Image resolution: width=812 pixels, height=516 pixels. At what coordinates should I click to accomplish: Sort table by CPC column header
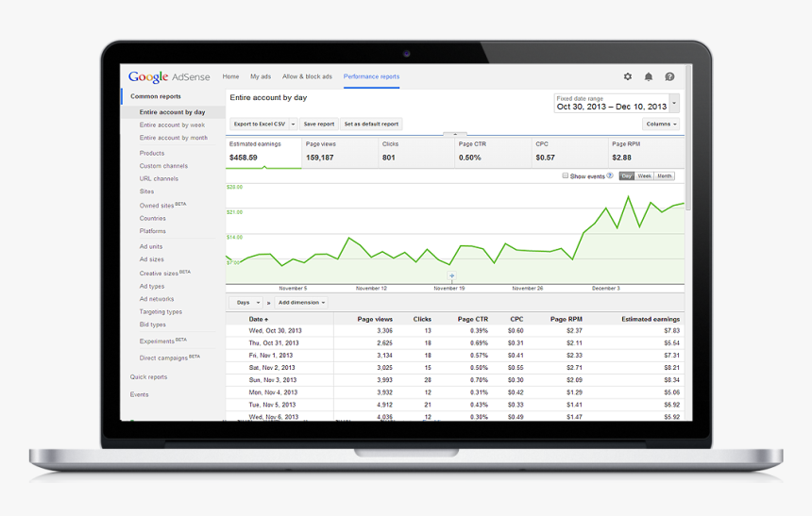point(516,320)
